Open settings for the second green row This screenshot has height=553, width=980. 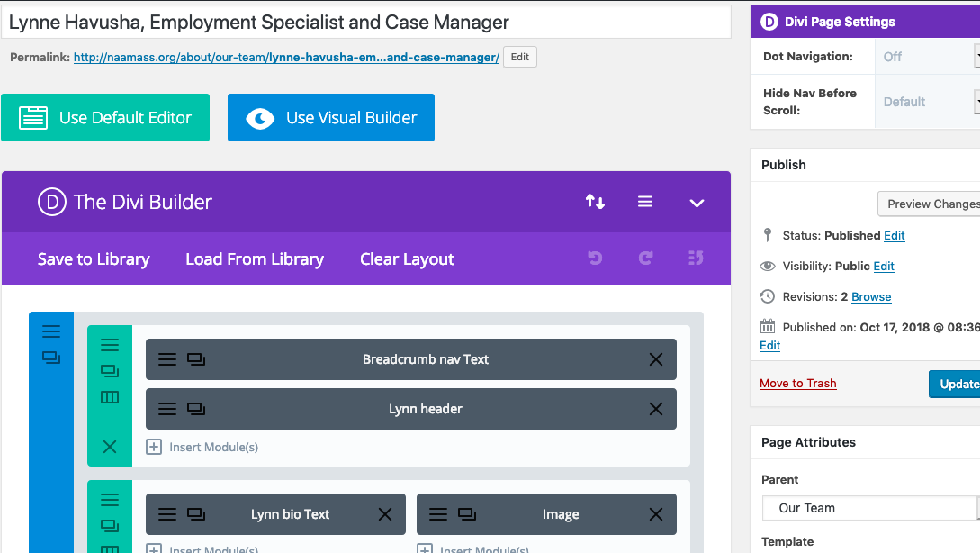[x=110, y=500]
